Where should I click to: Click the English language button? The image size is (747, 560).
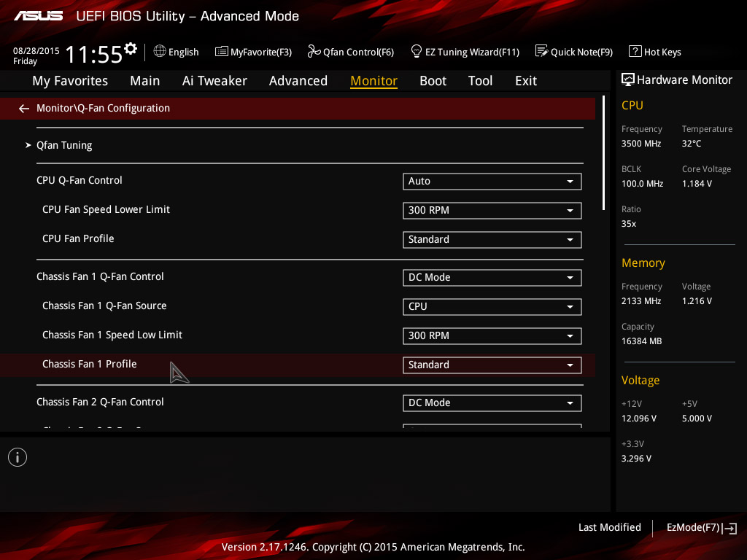[x=177, y=52]
